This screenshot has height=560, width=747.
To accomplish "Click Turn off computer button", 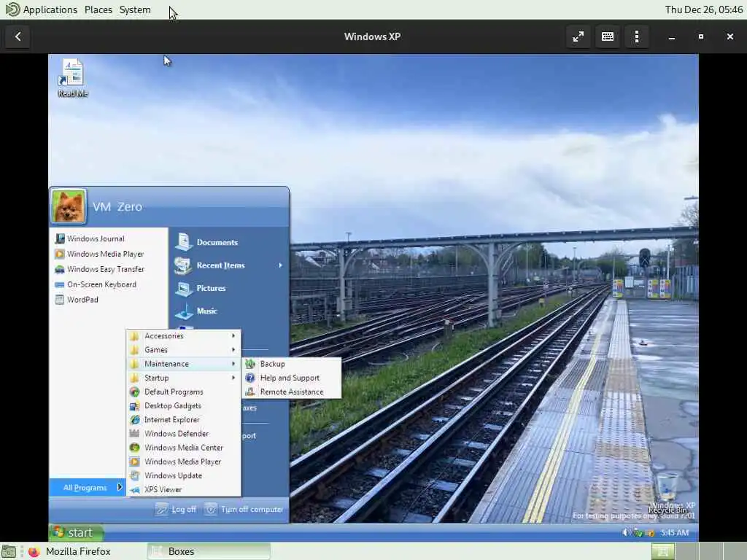I will 244,510.
